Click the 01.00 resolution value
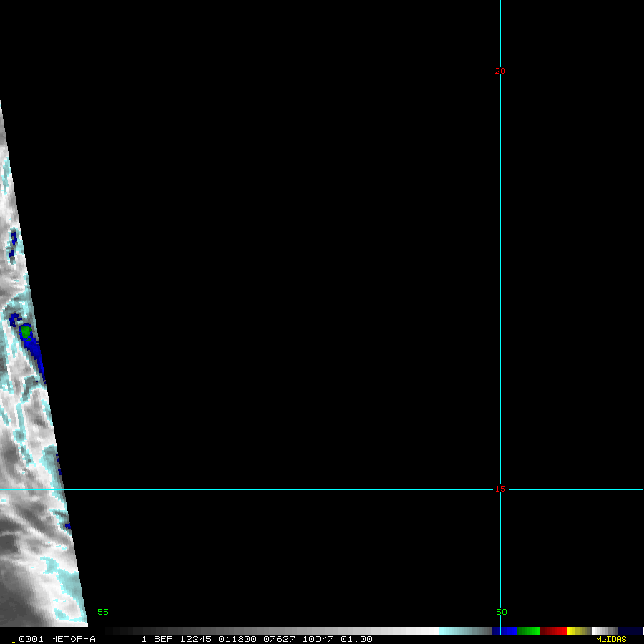This screenshot has height=644, width=644. pyautogui.click(x=356, y=639)
